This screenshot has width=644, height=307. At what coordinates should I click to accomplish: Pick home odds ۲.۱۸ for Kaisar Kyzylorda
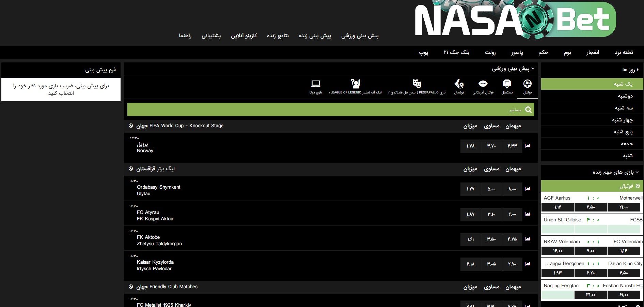pos(470,264)
